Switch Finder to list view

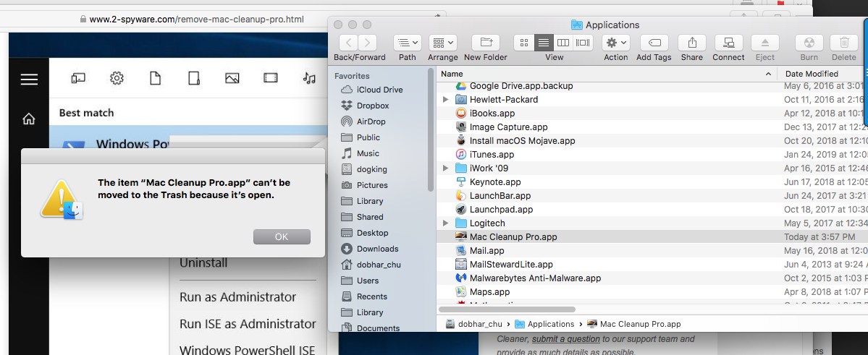pyautogui.click(x=544, y=43)
